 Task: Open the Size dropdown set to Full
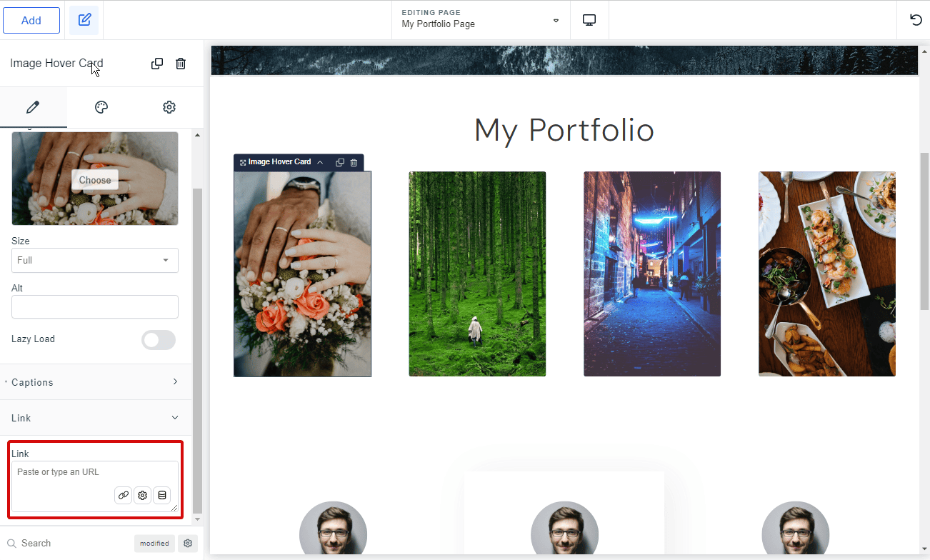click(95, 261)
